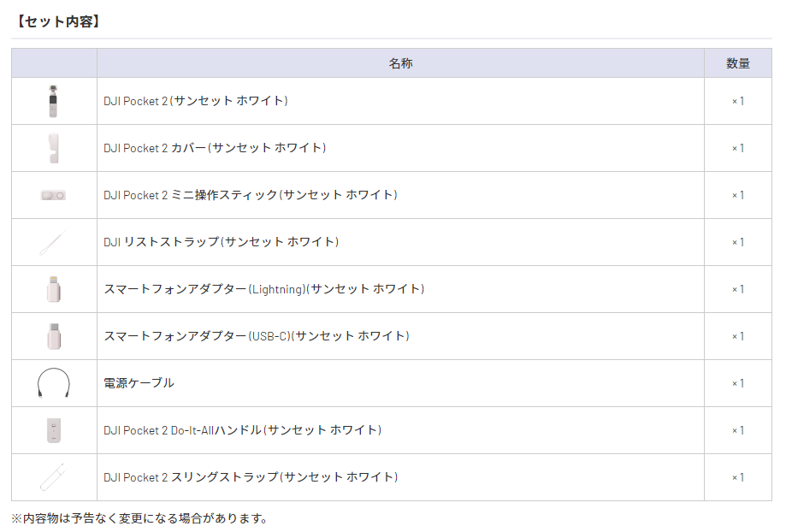Click the Do-It-All handle image
This screenshot has height=532, width=792.
[x=54, y=430]
